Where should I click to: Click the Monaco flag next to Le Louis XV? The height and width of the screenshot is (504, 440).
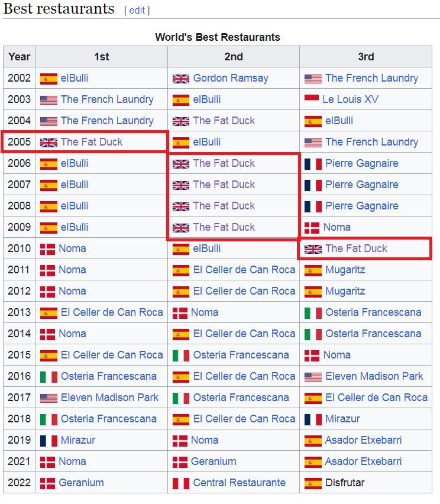click(312, 100)
